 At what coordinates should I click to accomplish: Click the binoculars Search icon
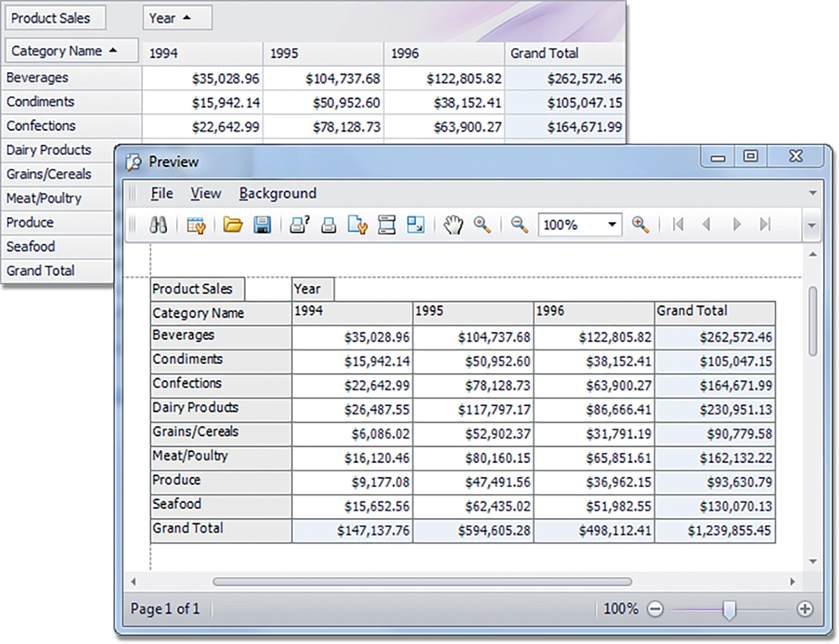pos(159,225)
